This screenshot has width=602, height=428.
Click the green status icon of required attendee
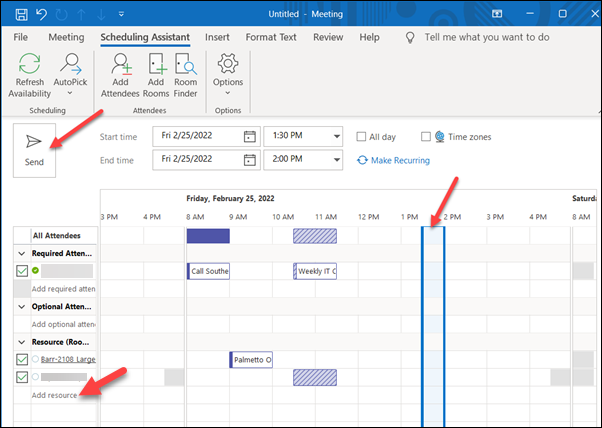[x=35, y=271]
